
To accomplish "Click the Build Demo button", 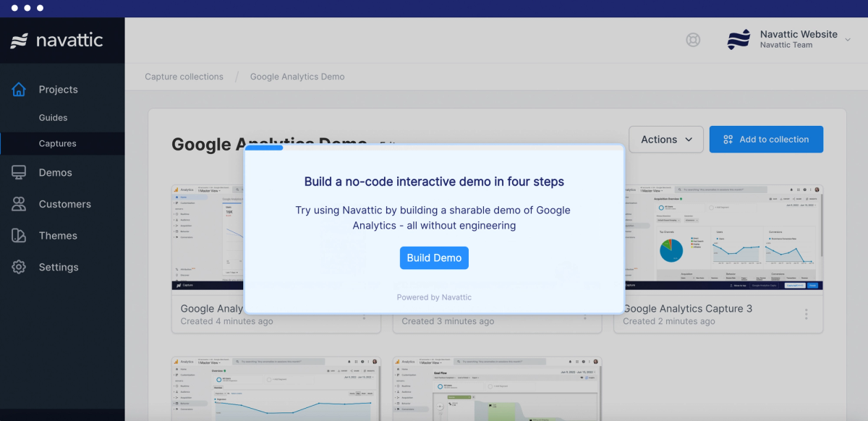I will coord(434,258).
